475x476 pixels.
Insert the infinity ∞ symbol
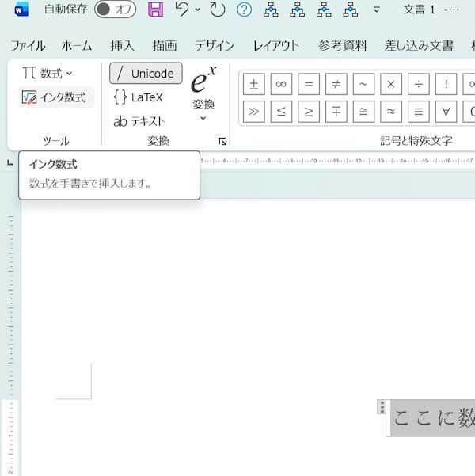pyautogui.click(x=281, y=84)
